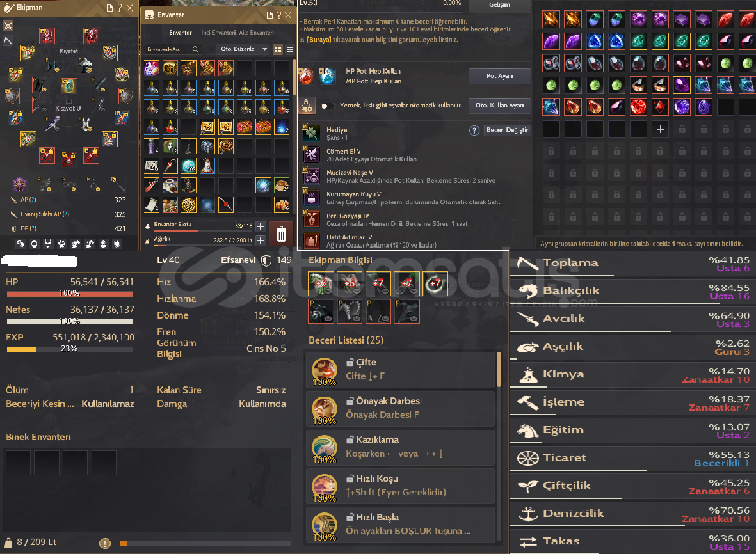This screenshot has height=554, width=756.
Task: Expand inventory slots with plus button
Action: click(x=261, y=226)
